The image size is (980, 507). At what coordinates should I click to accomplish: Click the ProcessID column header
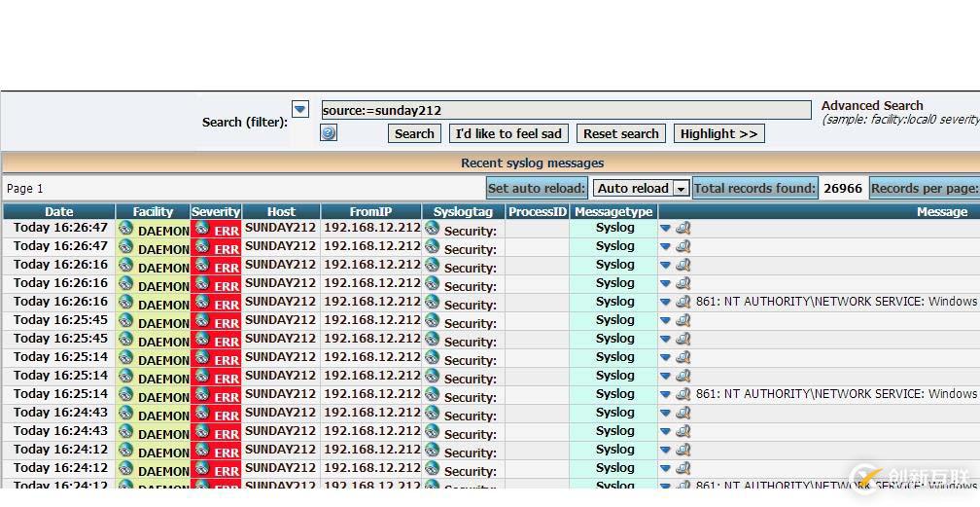pyautogui.click(x=537, y=211)
